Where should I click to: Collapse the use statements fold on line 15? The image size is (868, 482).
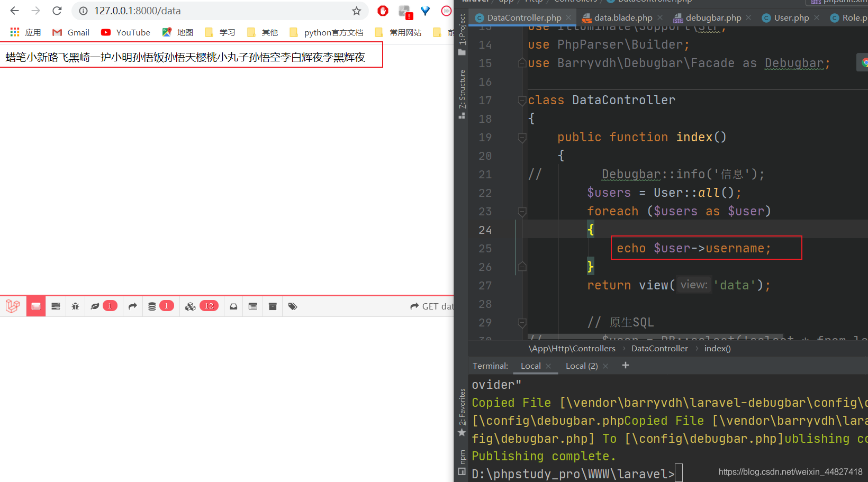(x=522, y=63)
